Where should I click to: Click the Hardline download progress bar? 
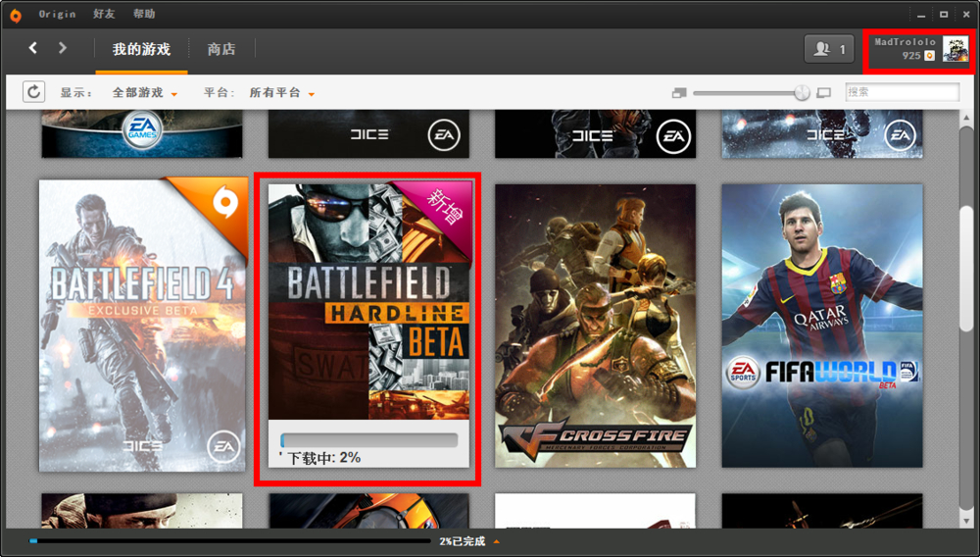[x=368, y=440]
